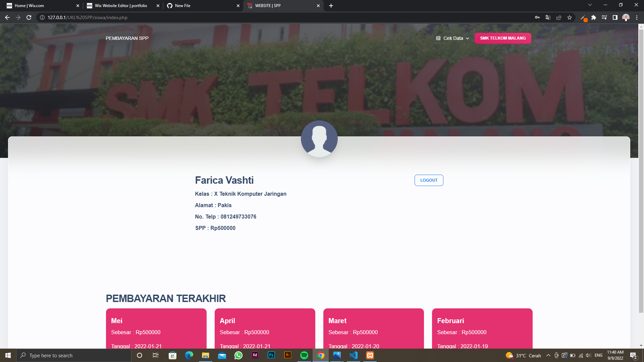Viewport: 644px width, 362px height.
Task: Open the media controls icon in the toolbar
Action: [x=604, y=17]
